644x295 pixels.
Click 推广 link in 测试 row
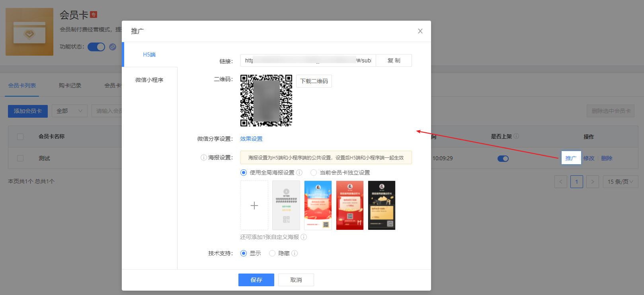click(x=571, y=158)
